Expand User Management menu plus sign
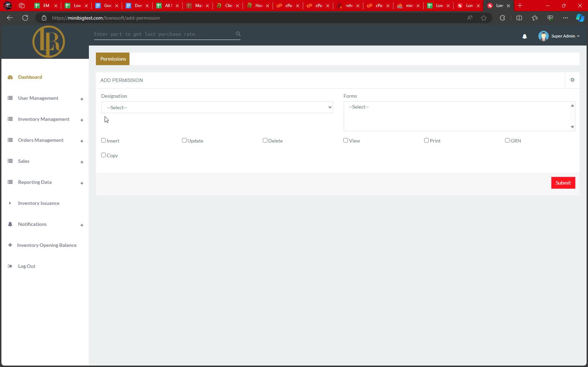The height and width of the screenshot is (367, 588). click(x=82, y=99)
